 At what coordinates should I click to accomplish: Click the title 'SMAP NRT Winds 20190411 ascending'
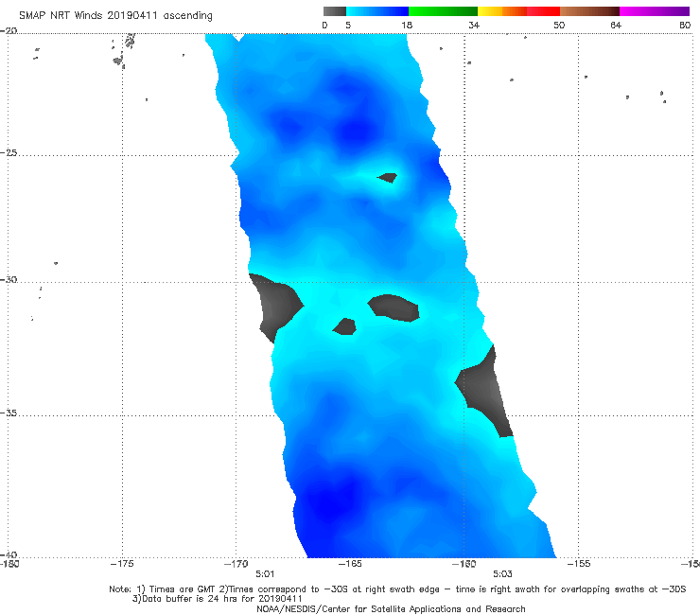(115, 16)
